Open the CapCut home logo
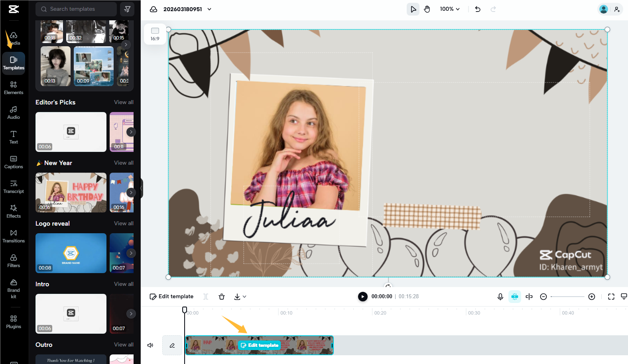Image resolution: width=628 pixels, height=364 pixels. tap(14, 9)
